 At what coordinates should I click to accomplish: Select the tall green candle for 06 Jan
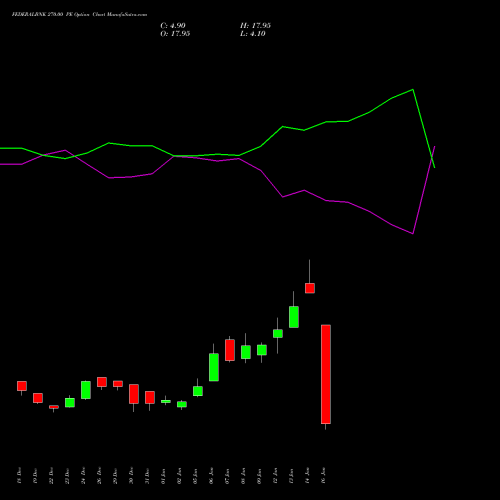click(214, 367)
